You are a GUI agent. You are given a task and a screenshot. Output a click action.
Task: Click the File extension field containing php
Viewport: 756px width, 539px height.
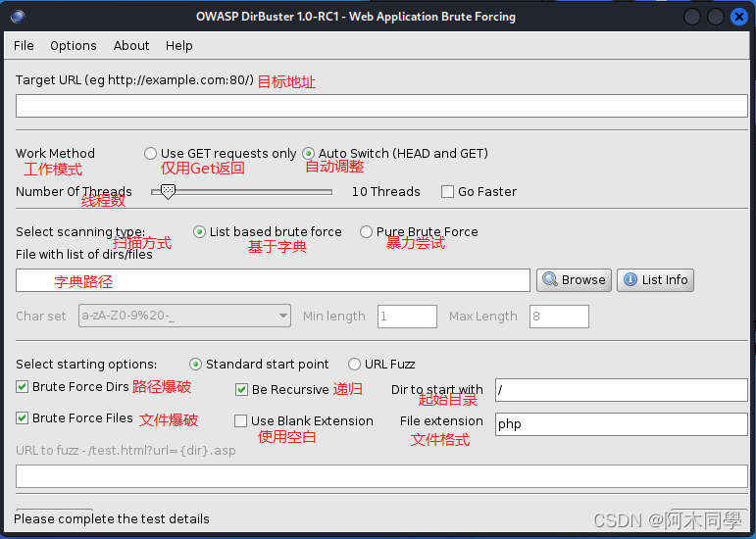622,424
